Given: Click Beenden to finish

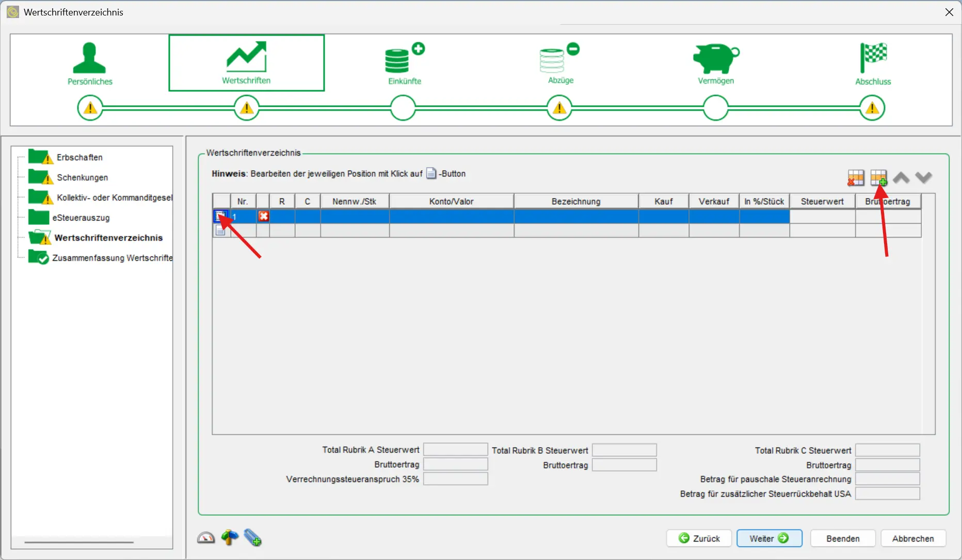Looking at the screenshot, I should click(842, 538).
